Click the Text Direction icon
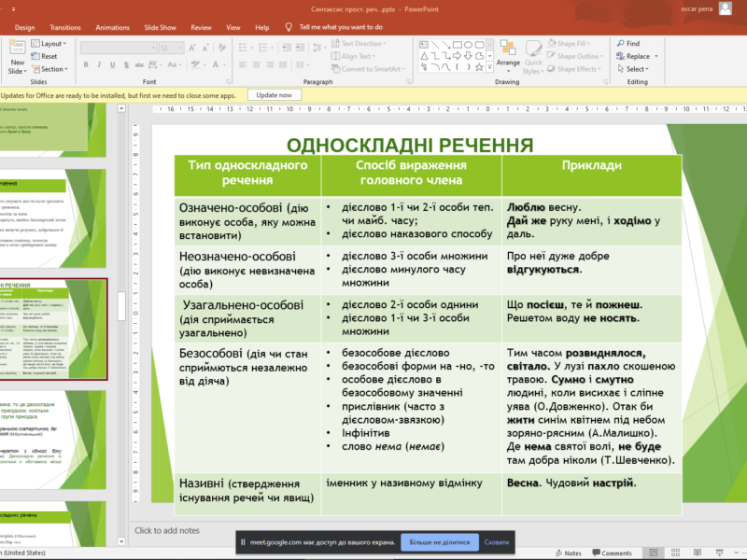The image size is (747, 560). [359, 43]
